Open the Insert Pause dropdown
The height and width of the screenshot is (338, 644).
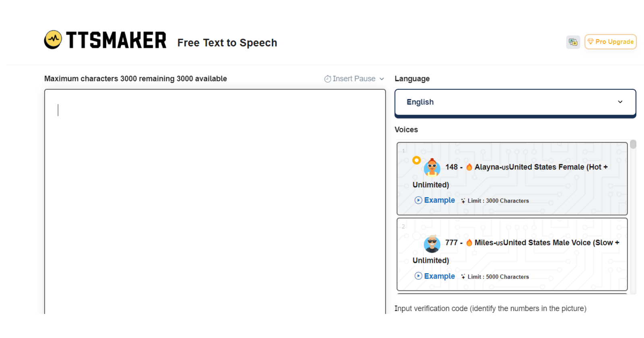354,79
